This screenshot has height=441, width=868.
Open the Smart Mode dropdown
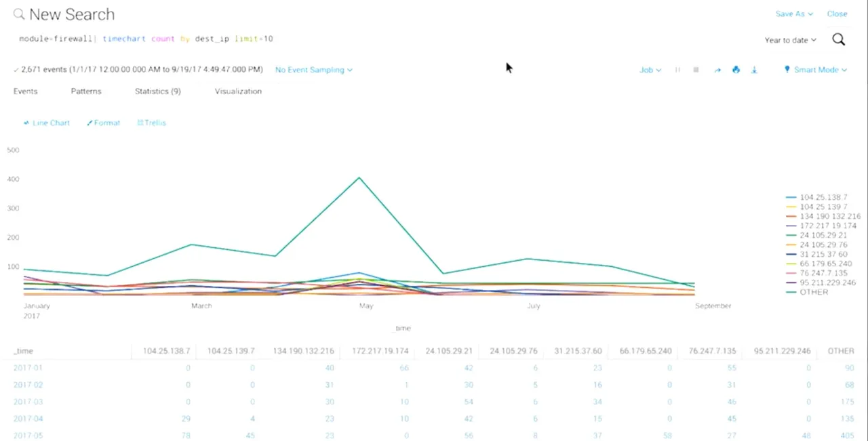click(816, 70)
